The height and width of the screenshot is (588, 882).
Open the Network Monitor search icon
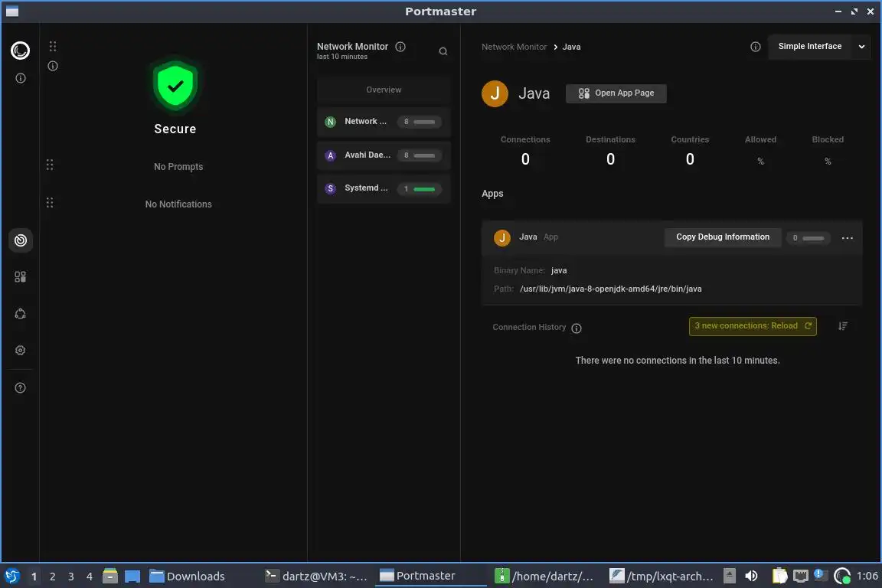pos(443,51)
